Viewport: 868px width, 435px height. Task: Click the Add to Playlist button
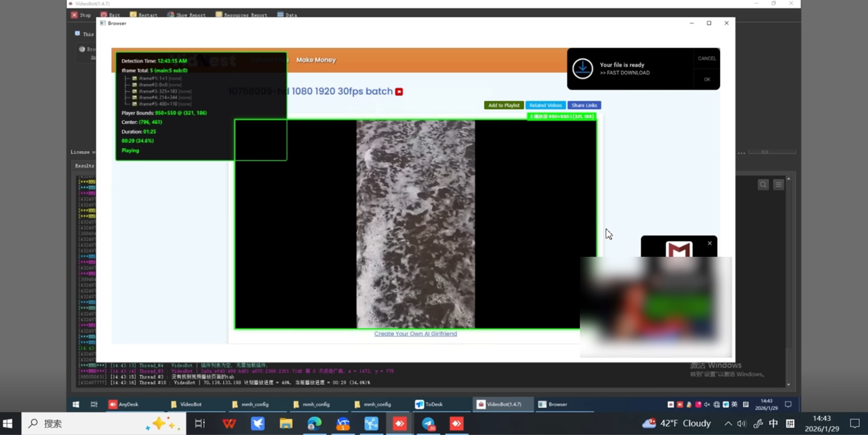504,105
